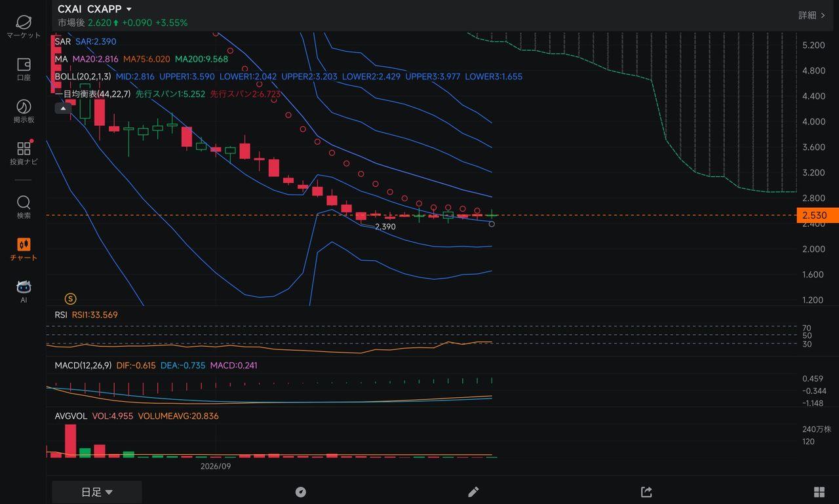Image resolution: width=839 pixels, height=504 pixels.
Task: Click the tallest red volume bar
Action: [70, 440]
